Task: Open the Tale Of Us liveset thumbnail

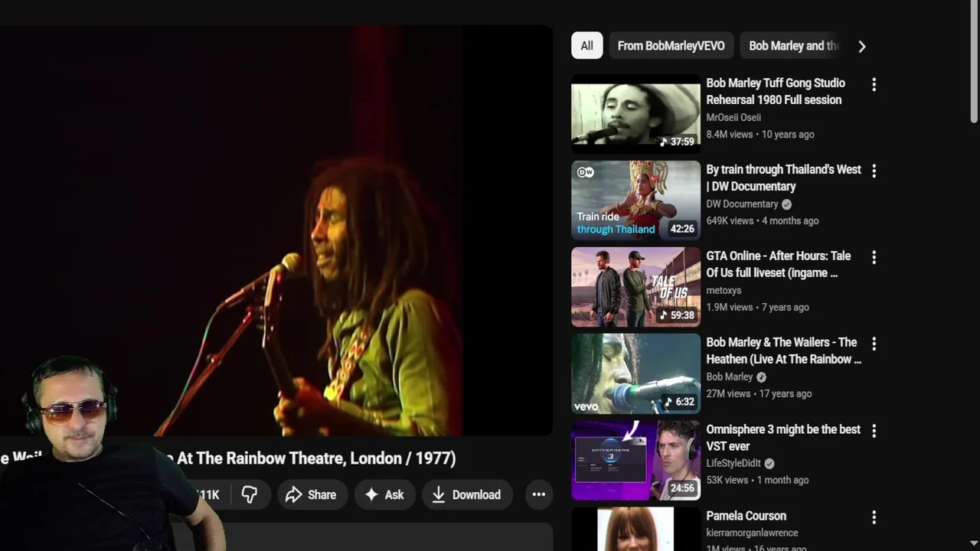Action: (x=635, y=286)
